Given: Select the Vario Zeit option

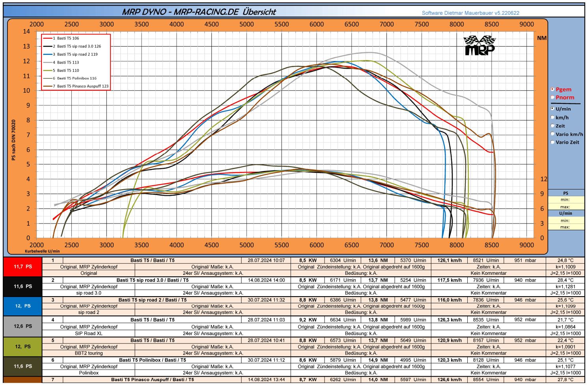Looking at the screenshot, I should tap(553, 142).
